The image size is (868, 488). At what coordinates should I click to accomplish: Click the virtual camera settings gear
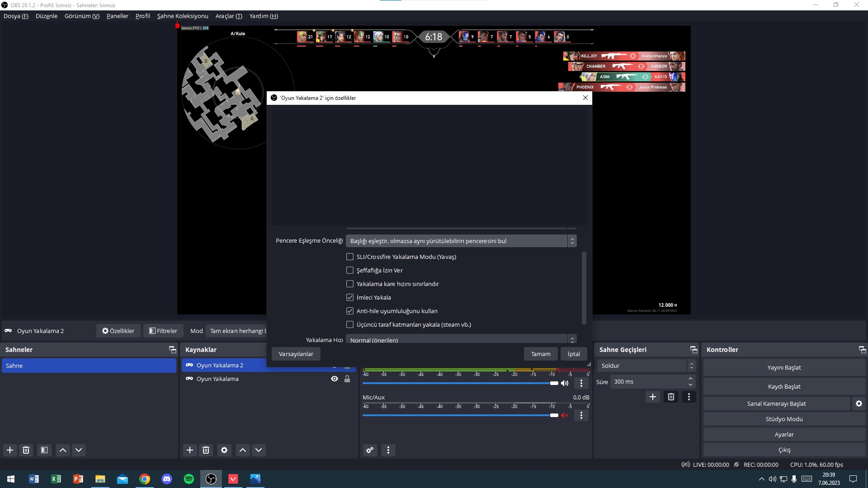pos(859,404)
